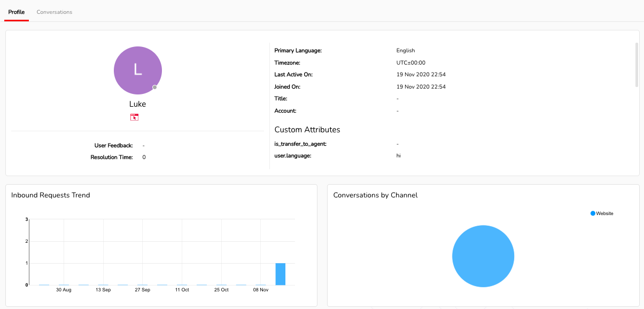Click the is_transfer_to_agent label
The height and width of the screenshot is (309, 644).
tap(300, 144)
